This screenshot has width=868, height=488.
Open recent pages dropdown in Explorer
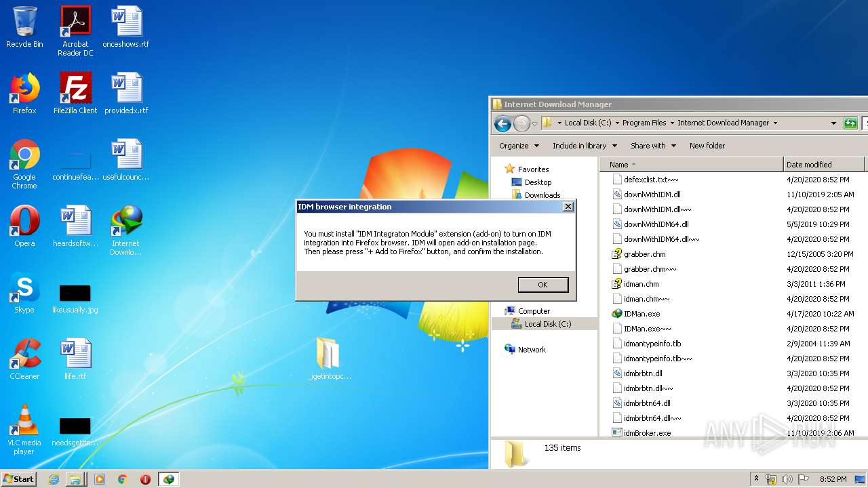coord(534,123)
